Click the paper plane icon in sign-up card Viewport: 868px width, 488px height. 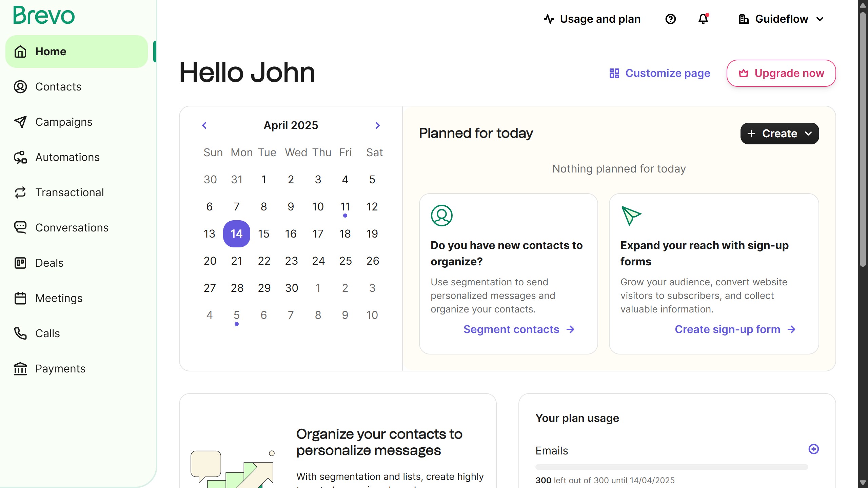click(x=631, y=215)
